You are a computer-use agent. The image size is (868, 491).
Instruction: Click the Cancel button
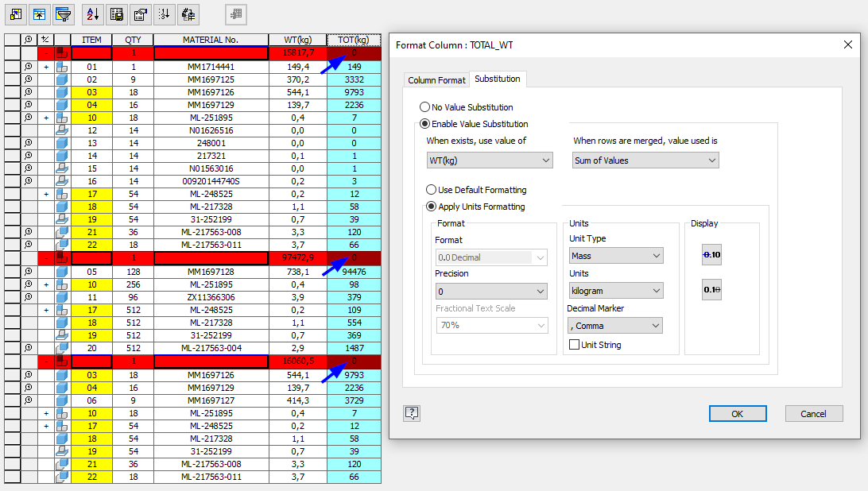813,413
